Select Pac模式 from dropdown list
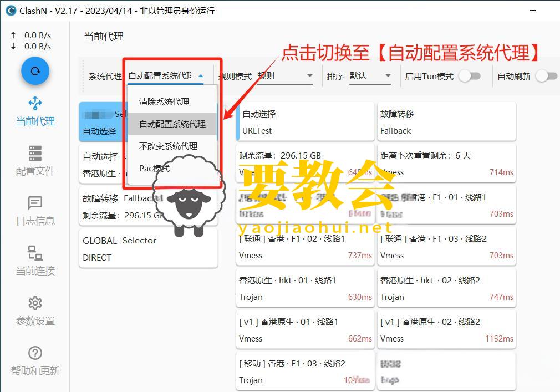This screenshot has width=560, height=392. (x=172, y=168)
